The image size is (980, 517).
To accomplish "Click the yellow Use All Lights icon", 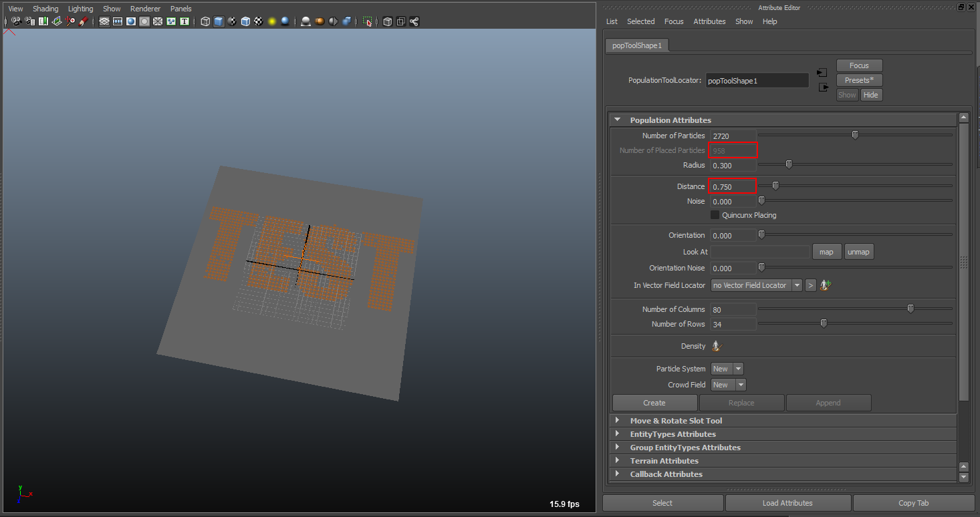I will (x=272, y=21).
